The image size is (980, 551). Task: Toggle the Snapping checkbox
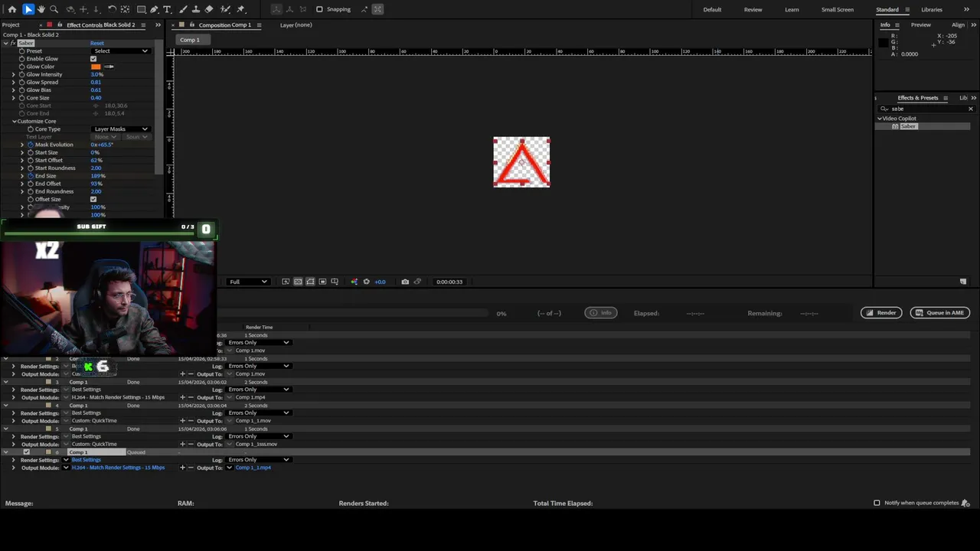319,9
